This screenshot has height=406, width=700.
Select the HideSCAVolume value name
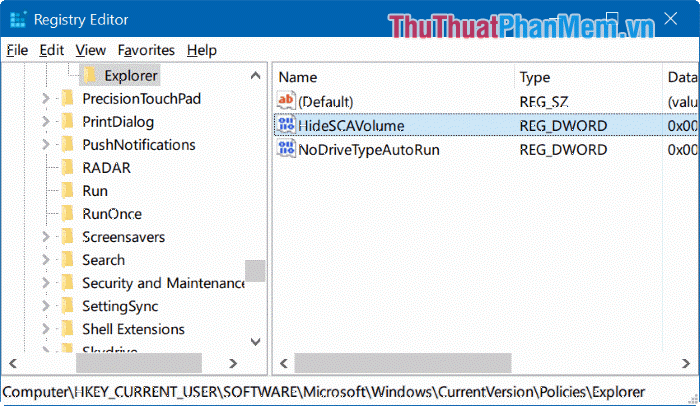[x=351, y=126]
